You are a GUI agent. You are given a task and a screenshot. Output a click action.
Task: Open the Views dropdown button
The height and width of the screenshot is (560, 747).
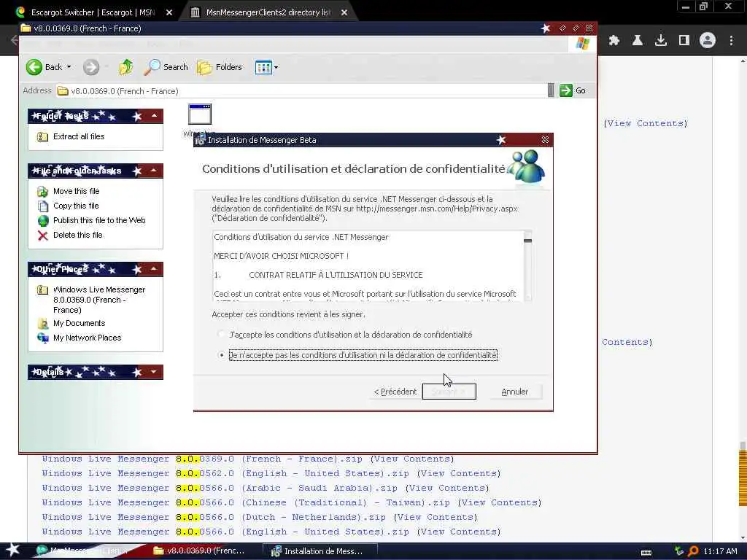(266, 67)
